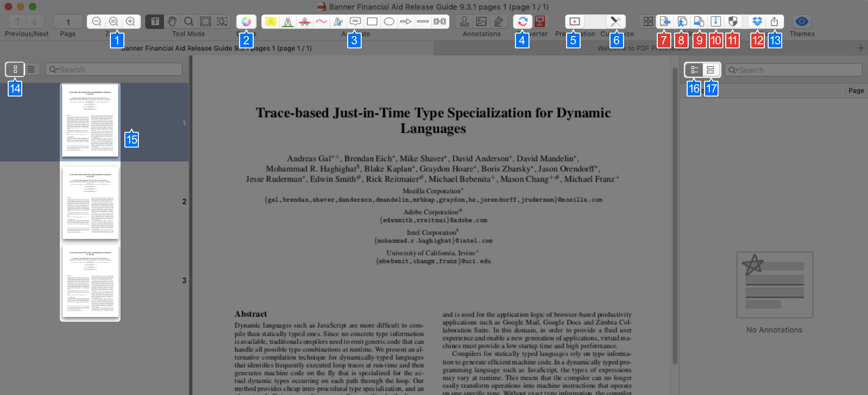
Task: Click the insert page icon
Action: pyautogui.click(x=665, y=22)
